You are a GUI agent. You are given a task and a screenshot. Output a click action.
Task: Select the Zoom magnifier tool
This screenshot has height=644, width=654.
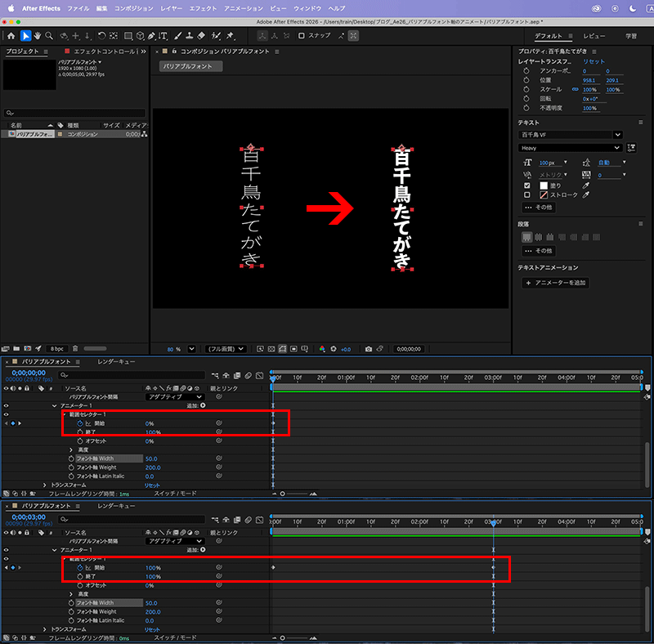(50, 36)
